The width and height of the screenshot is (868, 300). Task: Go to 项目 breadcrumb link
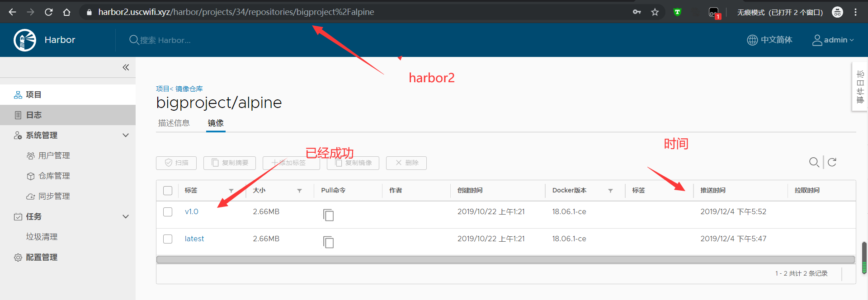pos(162,89)
